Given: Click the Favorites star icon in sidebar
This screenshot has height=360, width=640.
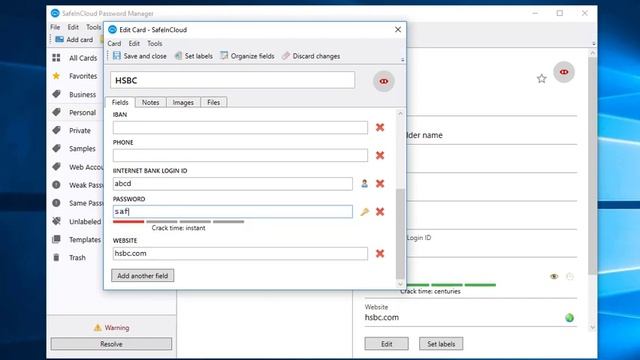Looking at the screenshot, I should point(56,76).
